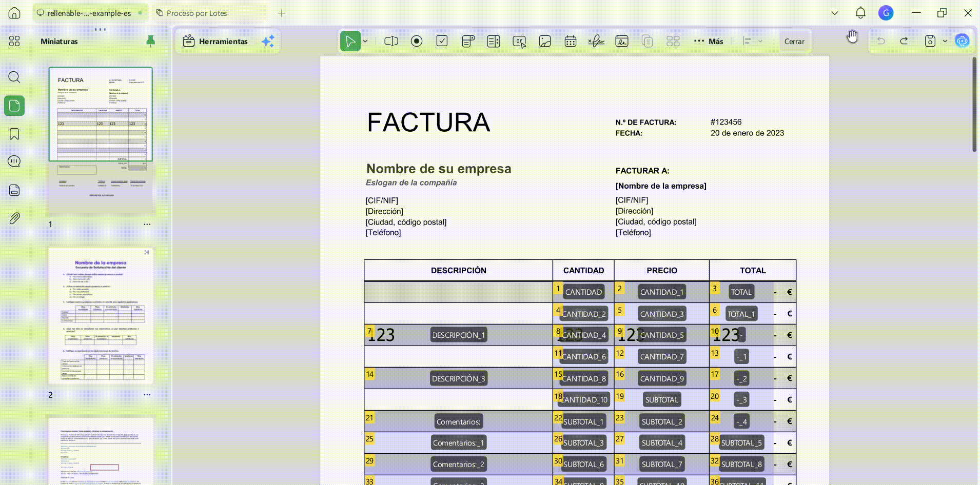Click the align fields icon
Image resolution: width=980 pixels, height=485 pixels.
click(x=747, y=41)
